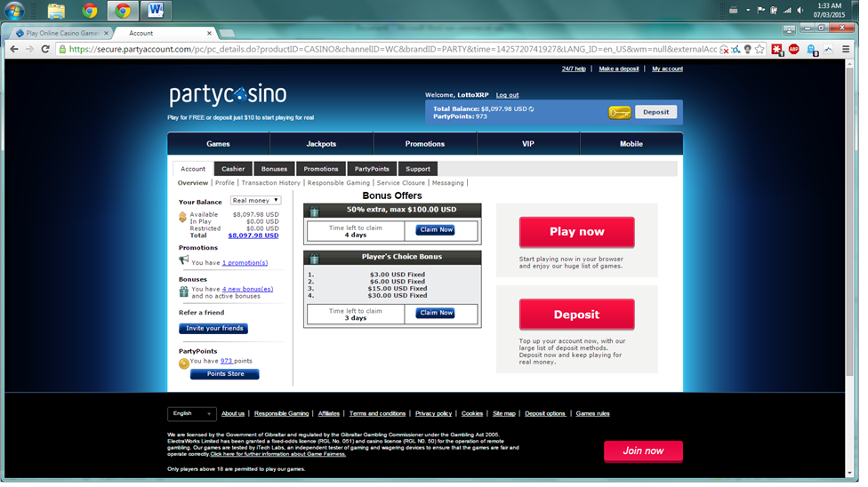Image resolution: width=868 pixels, height=487 pixels.
Task: Claim the 50% extra bonus now
Action: tap(436, 229)
